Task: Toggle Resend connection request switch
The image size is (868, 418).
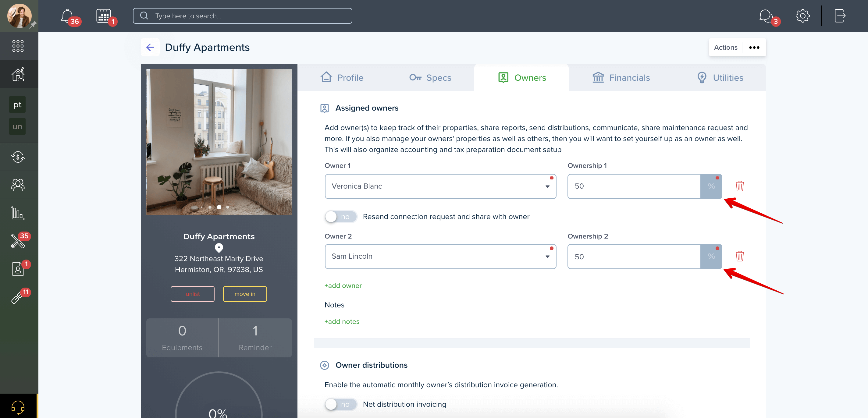Action: [x=341, y=217]
